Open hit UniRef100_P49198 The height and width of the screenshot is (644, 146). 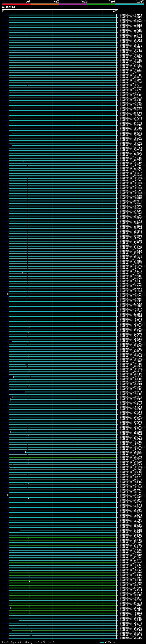[131, 80]
